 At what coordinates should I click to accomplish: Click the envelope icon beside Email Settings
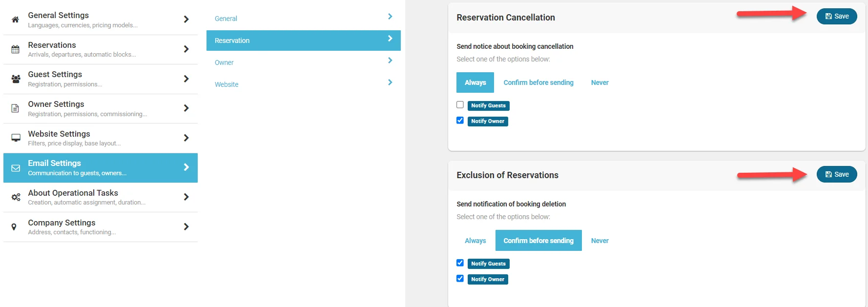pos(16,168)
